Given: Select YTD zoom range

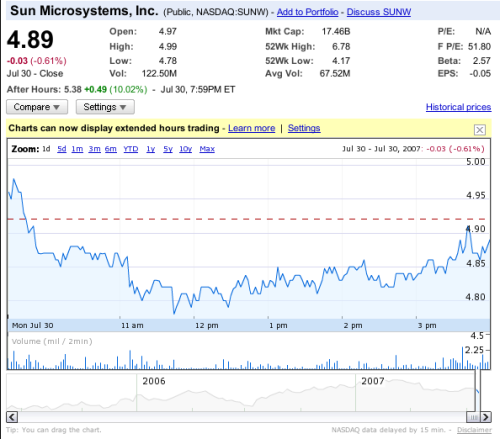Looking at the screenshot, I should [131, 149].
